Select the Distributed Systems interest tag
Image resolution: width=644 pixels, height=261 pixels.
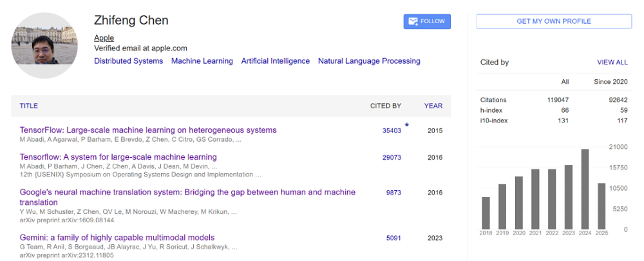click(128, 61)
